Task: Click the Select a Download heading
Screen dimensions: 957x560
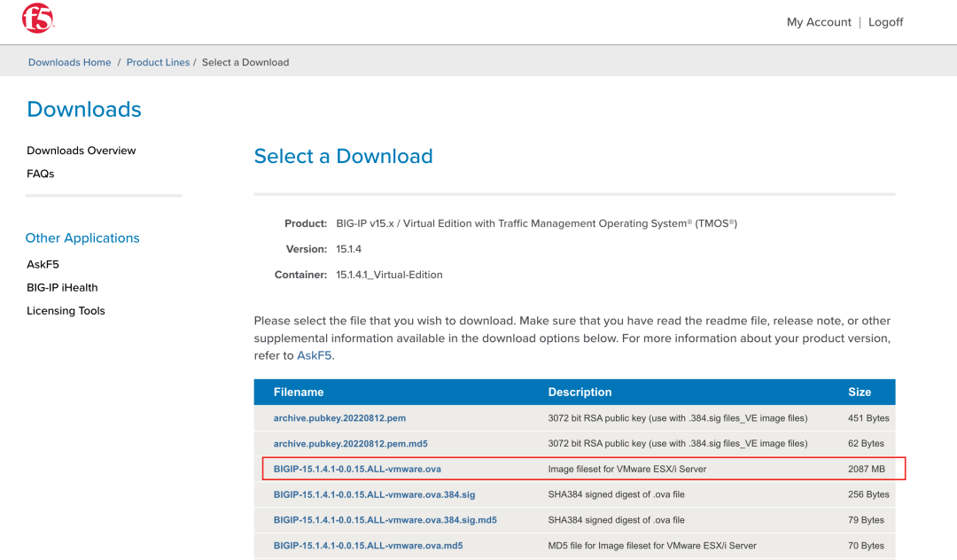Action: pos(343,156)
